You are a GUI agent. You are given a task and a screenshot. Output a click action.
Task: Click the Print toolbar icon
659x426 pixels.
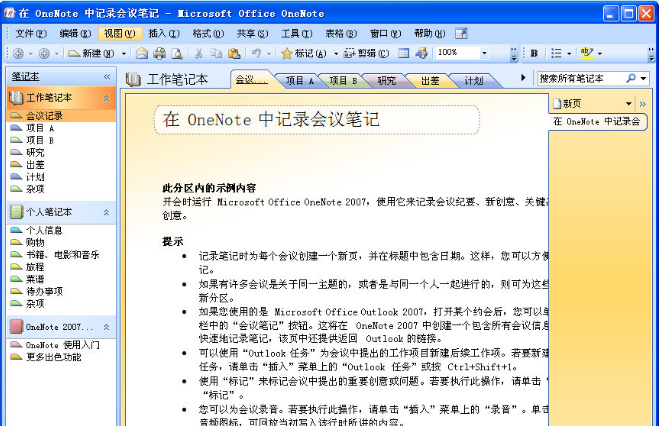tap(160, 53)
